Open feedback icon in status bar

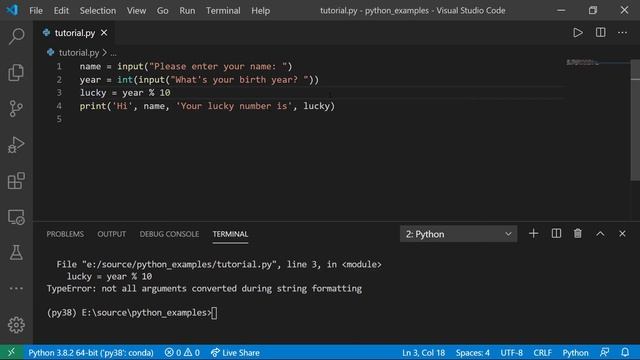pos(604,352)
